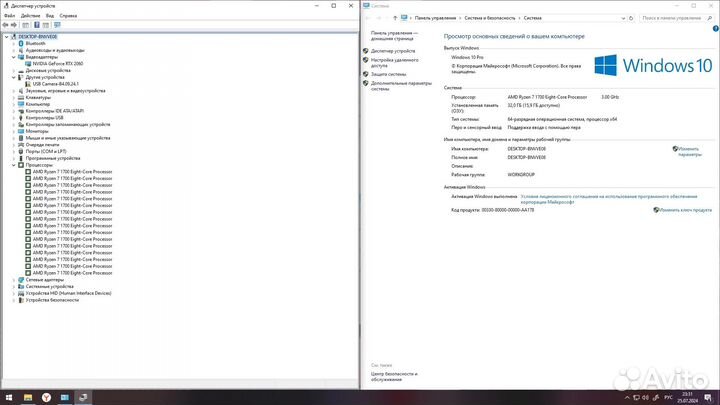Image resolution: width=720 pixels, height=405 pixels.
Task: Switch input language via РУС indicator
Action: click(669, 398)
